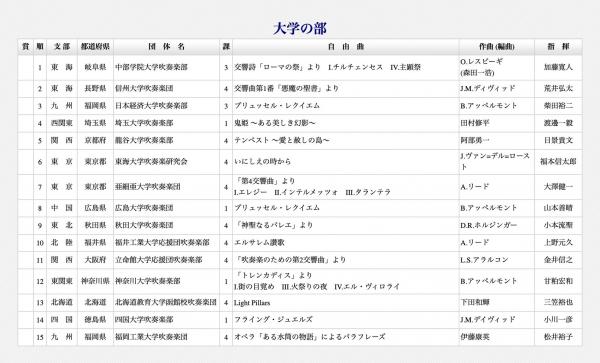Click composer L.S.アラルコン
The width and height of the screenshot is (600, 363).
tap(484, 260)
